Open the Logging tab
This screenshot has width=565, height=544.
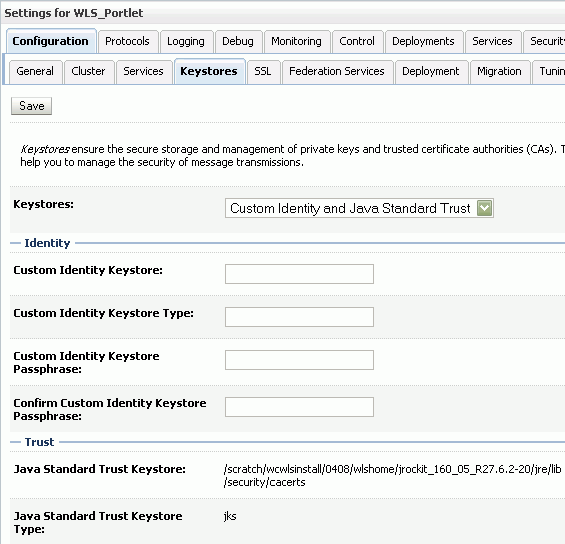tap(186, 41)
